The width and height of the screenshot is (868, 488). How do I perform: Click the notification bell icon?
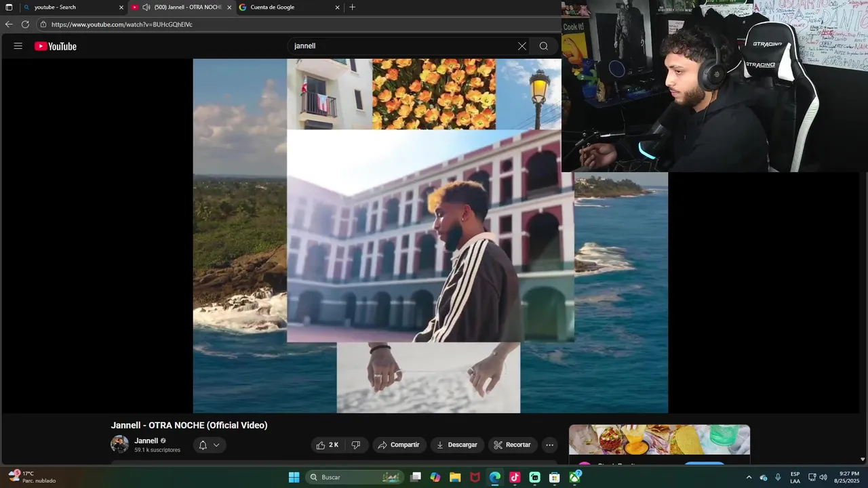[203, 445]
